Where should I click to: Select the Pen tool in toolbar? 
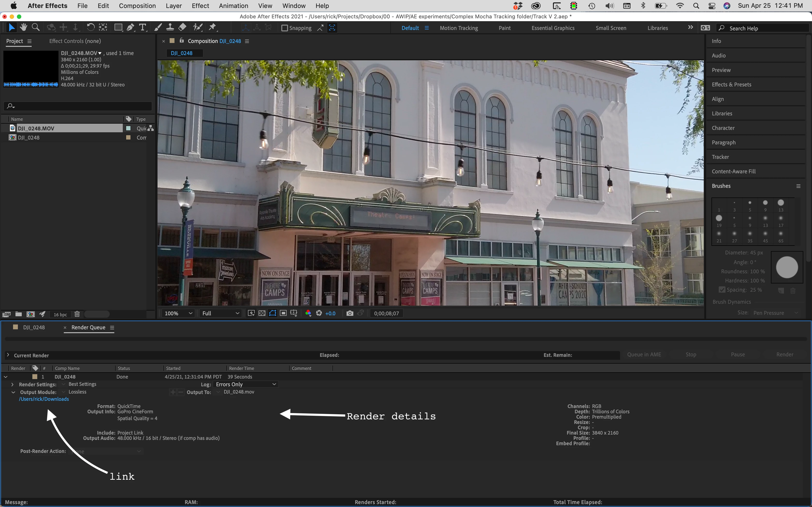click(130, 28)
